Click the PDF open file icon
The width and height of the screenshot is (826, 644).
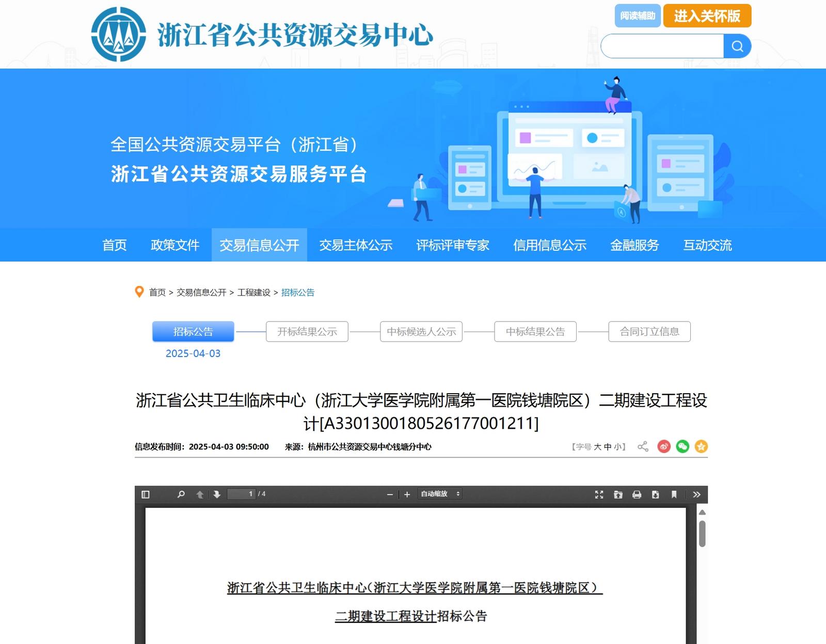(618, 494)
